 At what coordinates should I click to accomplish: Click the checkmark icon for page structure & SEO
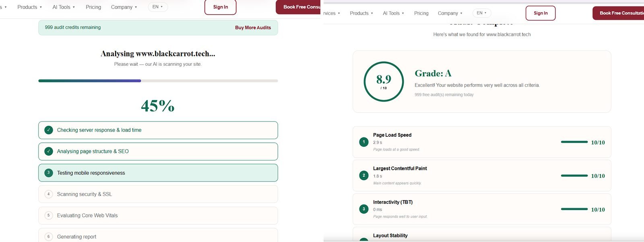(x=49, y=151)
